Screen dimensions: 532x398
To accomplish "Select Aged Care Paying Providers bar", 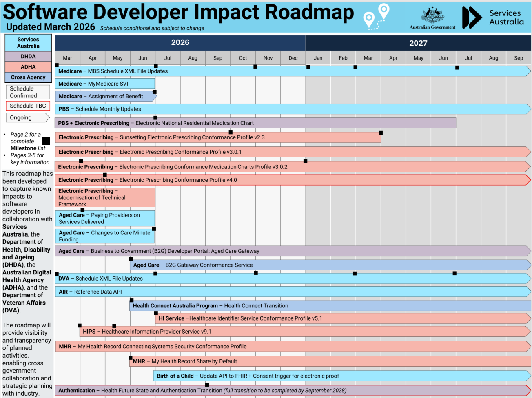I will (105, 218).
